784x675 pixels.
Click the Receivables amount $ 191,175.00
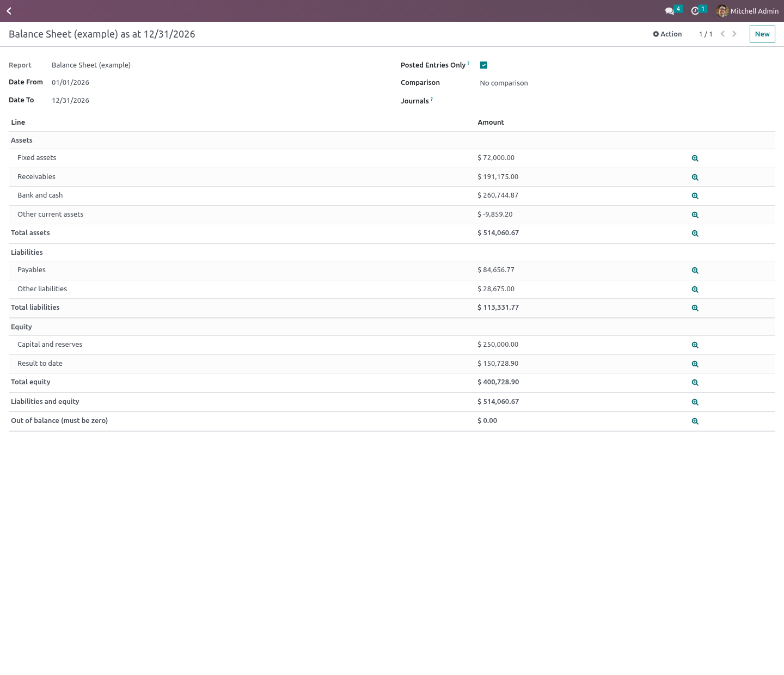pyautogui.click(x=498, y=177)
